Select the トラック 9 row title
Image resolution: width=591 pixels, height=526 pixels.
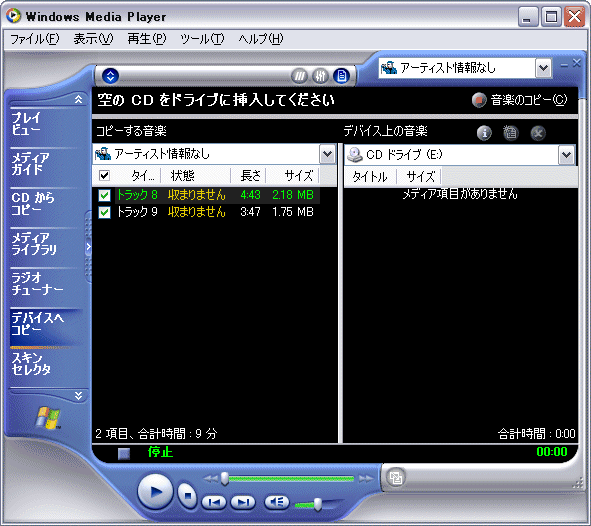click(137, 212)
